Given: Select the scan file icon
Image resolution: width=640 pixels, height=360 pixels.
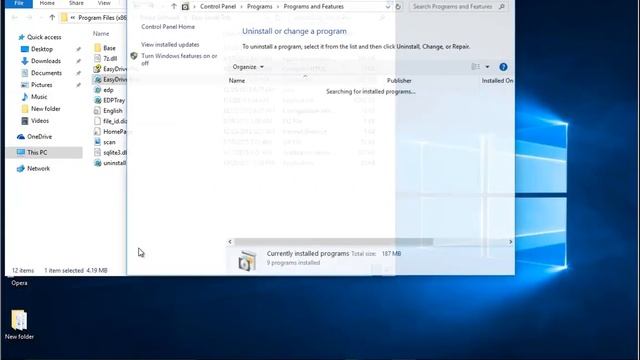Looking at the screenshot, I should [x=97, y=142].
